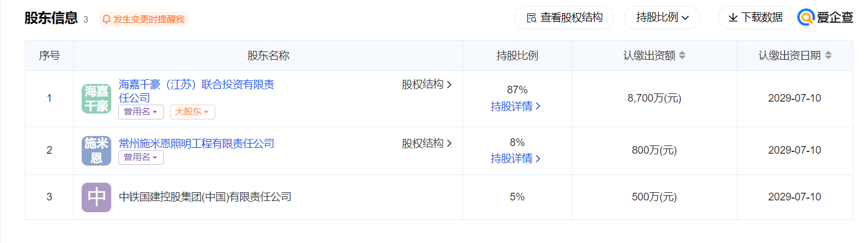Click the bell icon for change alerts
Viewport: 868px width, 243px height.
tap(107, 19)
